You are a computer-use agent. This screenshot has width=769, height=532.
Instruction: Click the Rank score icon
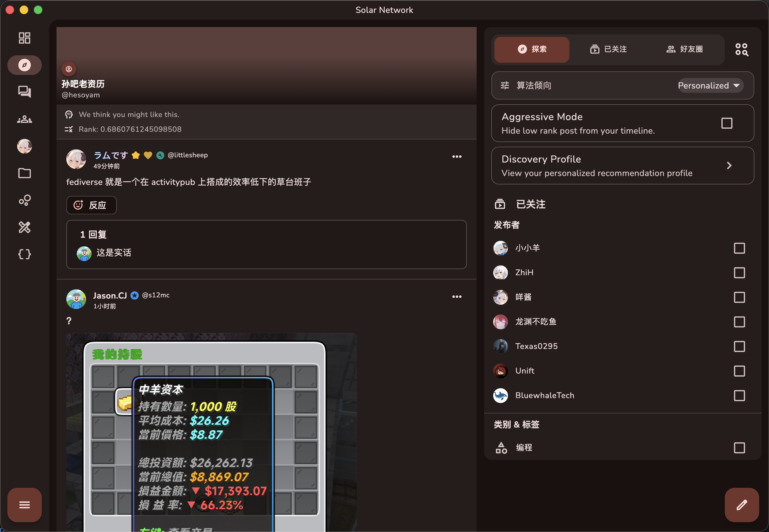[68, 129]
